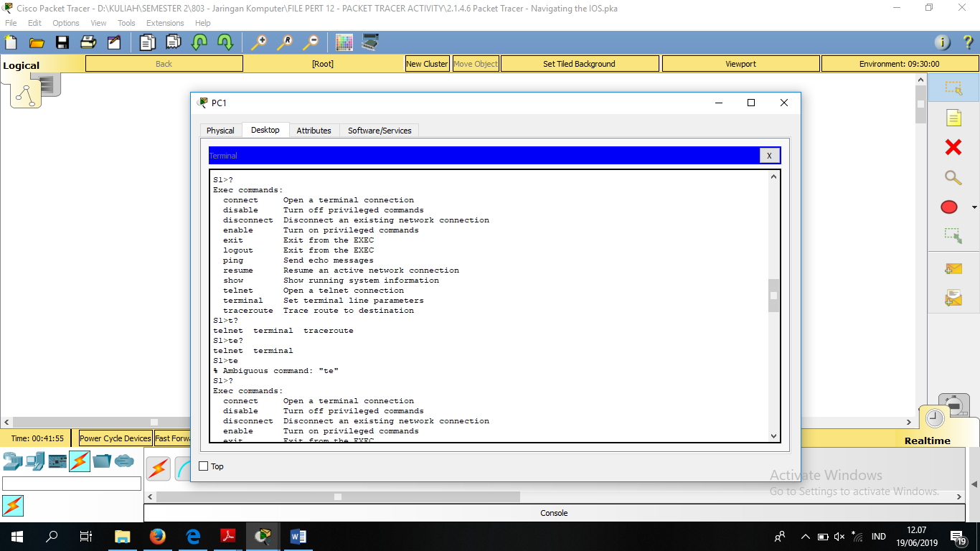
Task: Click the device name input field
Action: pyautogui.click(x=72, y=484)
